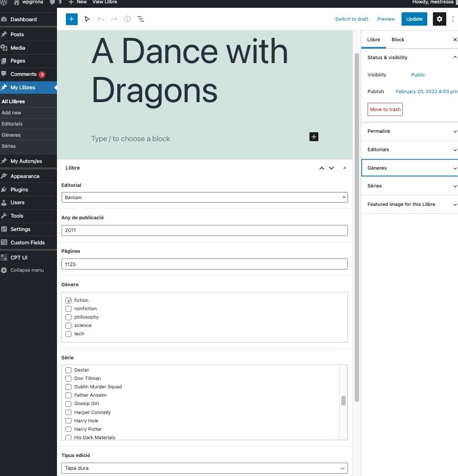Screen dimensions: 458x476
Task: Switch to the Llibre tab
Action: pos(374,40)
